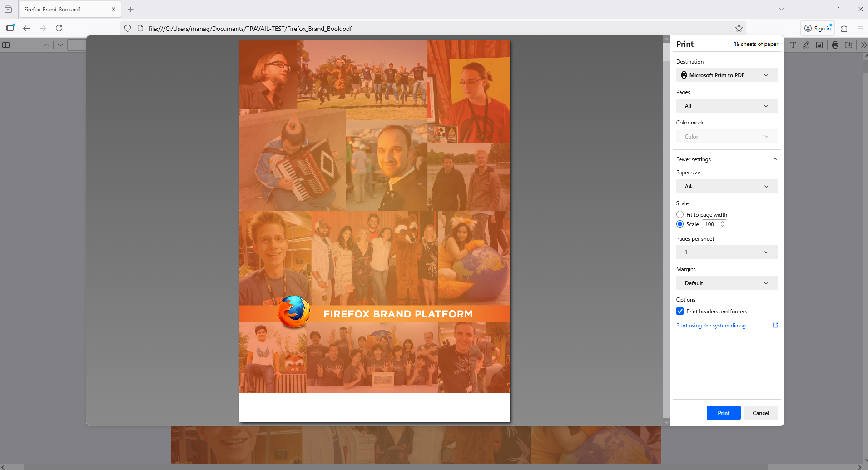Uncheck Print headers and footers
Screen dimensions: 868x470
(x=680, y=311)
